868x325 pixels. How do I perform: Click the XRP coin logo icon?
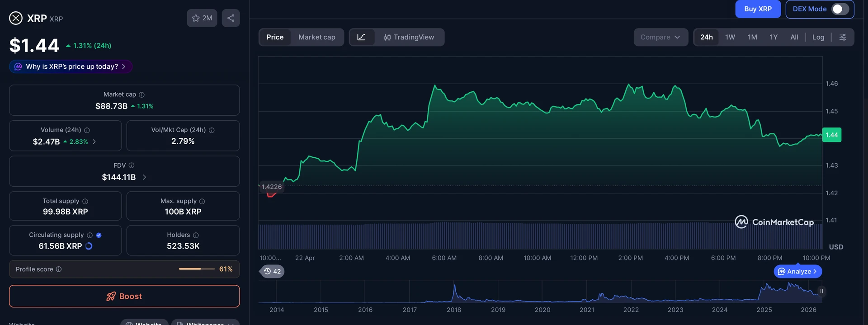click(x=16, y=18)
